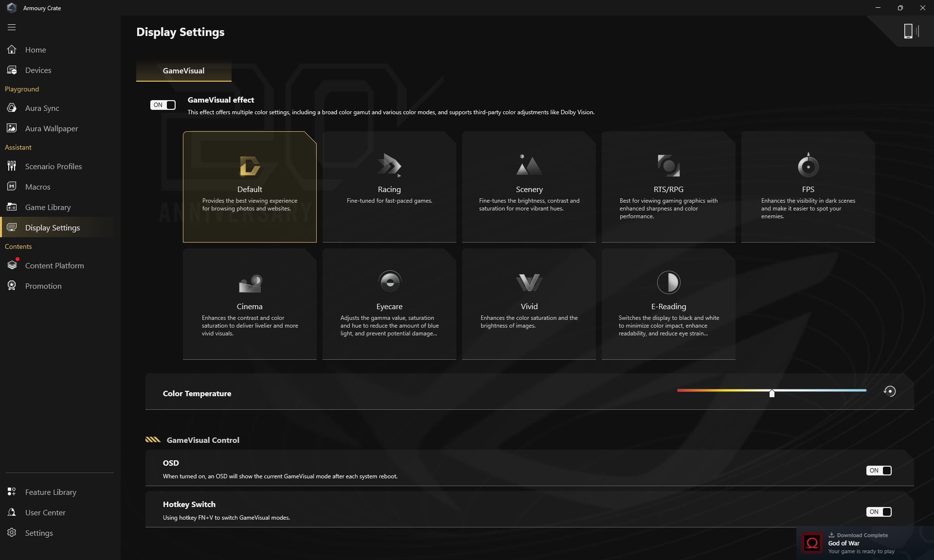Select the Default GameVisual mode
The width and height of the screenshot is (934, 560).
(x=250, y=187)
